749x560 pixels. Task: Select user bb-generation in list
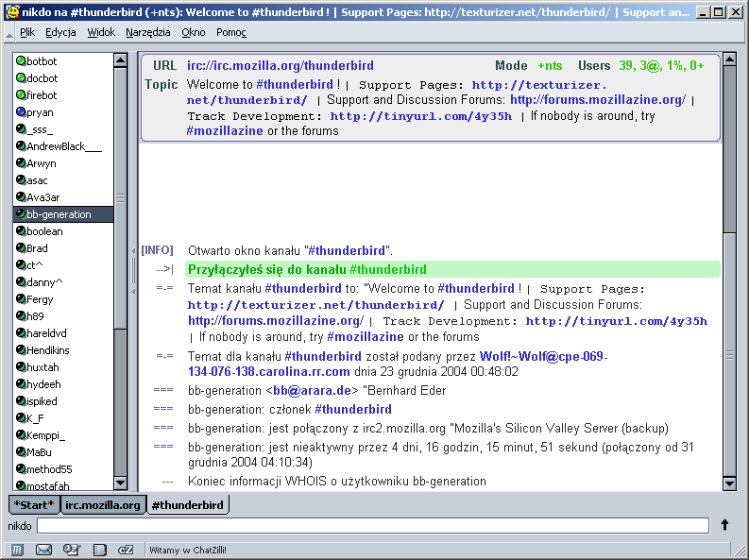pos(63,214)
